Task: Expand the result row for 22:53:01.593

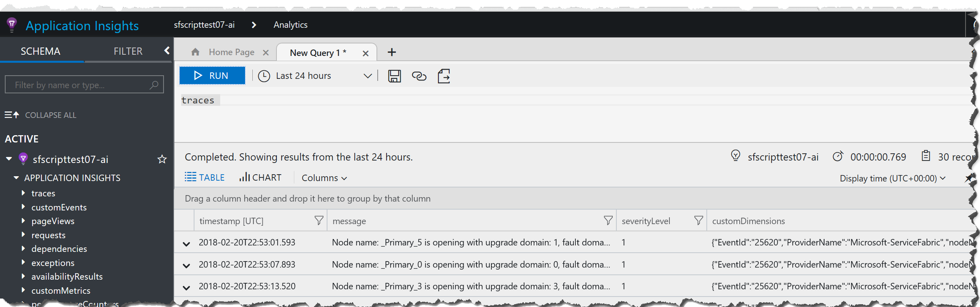Action: click(186, 243)
